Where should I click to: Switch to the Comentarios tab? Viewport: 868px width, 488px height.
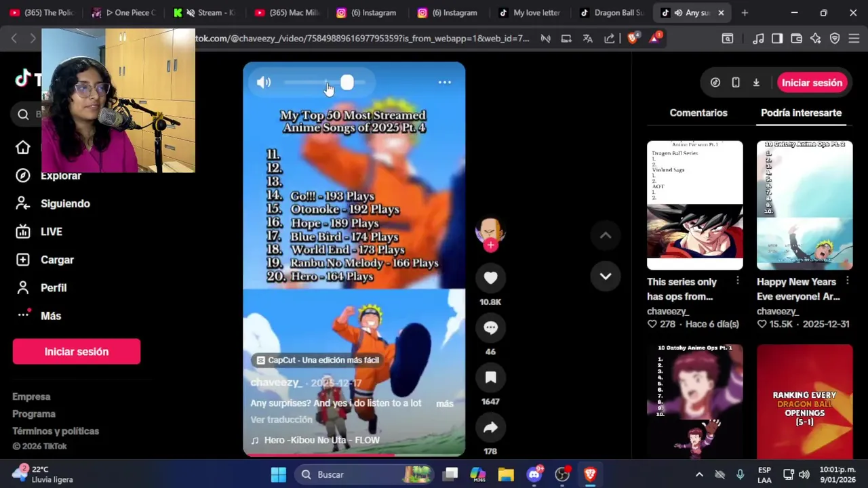[x=698, y=113]
